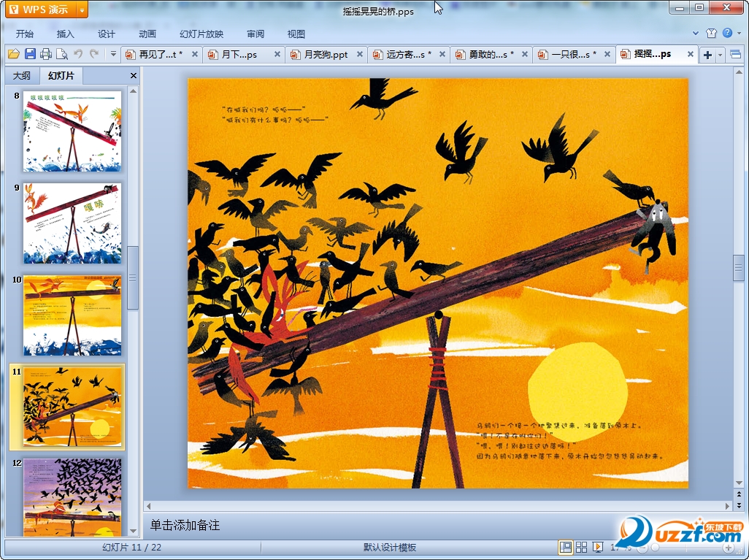Open the 视图 menu tab
Screen dimensions: 749x560
coord(296,34)
